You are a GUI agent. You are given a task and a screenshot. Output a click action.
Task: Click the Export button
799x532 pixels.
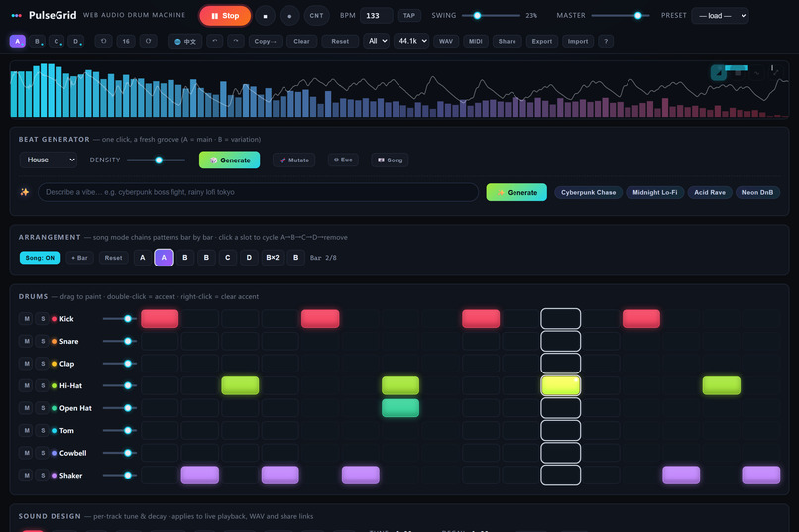[541, 41]
